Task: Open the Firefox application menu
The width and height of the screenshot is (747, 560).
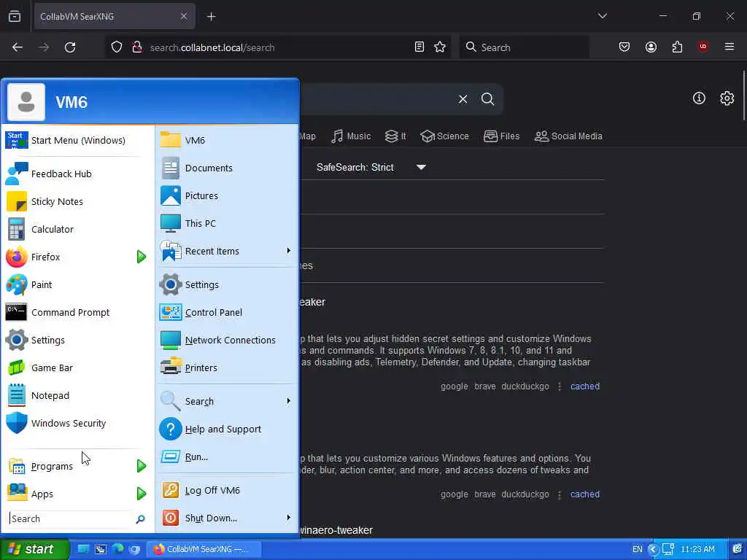Action: 729,47
